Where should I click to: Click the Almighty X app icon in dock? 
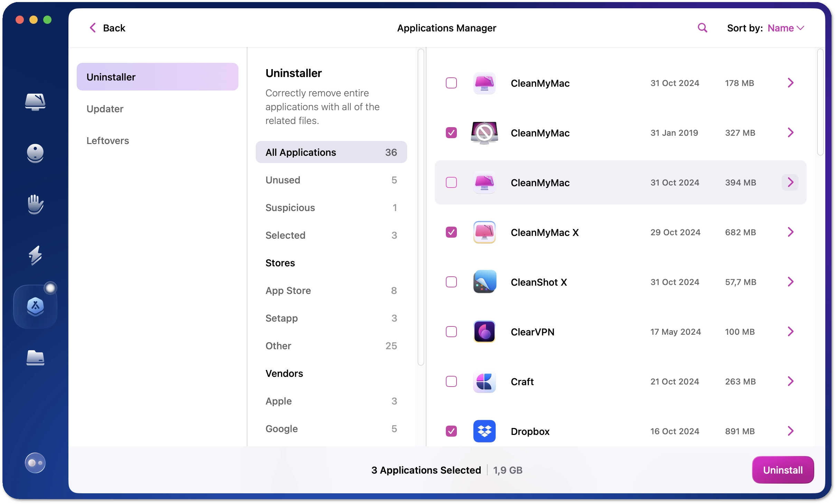pos(35,306)
